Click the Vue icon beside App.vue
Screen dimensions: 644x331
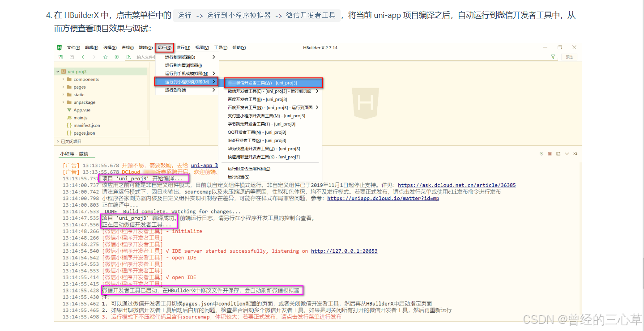(x=69, y=110)
